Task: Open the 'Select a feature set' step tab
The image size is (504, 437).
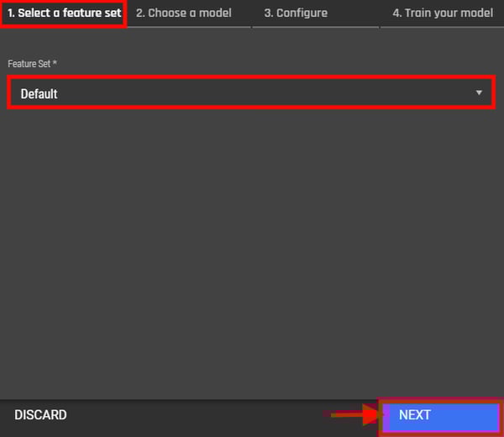Action: coord(64,13)
